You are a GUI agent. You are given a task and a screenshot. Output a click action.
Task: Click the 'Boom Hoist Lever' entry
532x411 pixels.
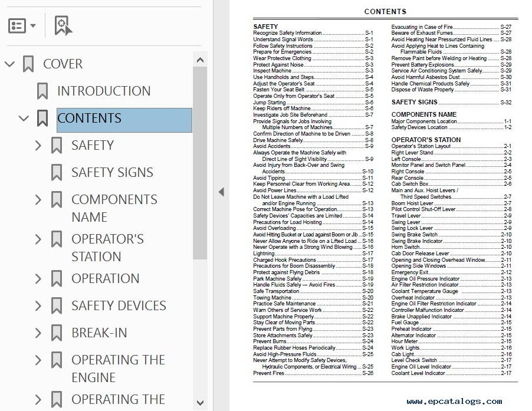click(x=451, y=203)
